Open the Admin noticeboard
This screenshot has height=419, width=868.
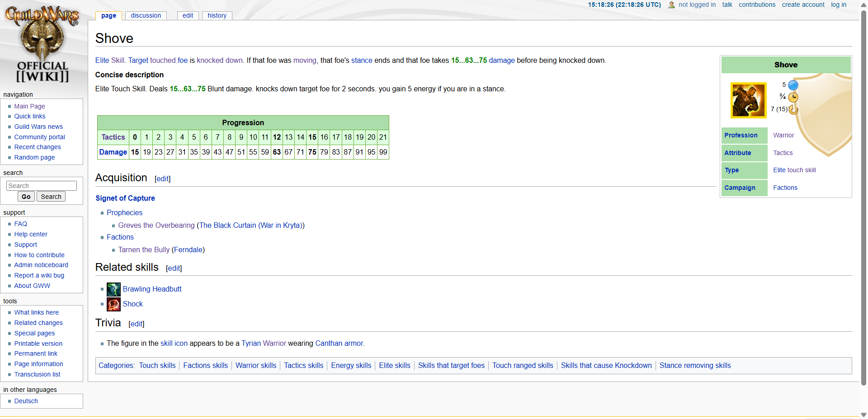click(x=41, y=265)
